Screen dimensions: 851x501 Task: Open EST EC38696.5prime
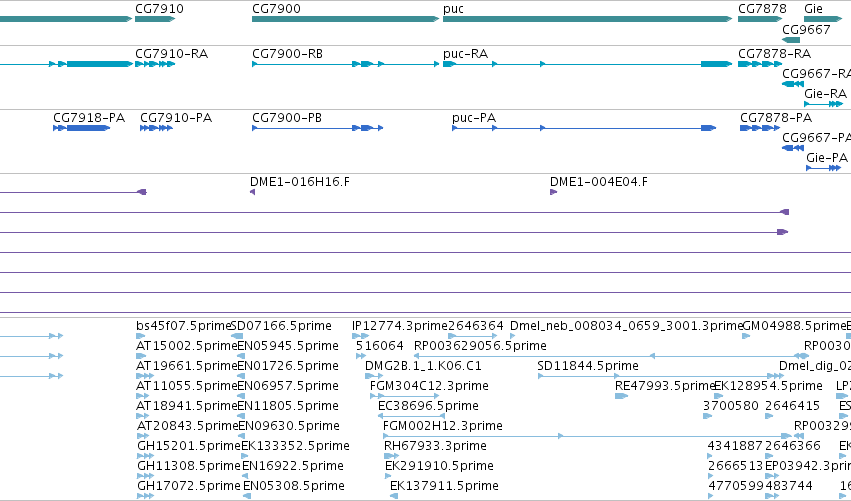click(428, 406)
